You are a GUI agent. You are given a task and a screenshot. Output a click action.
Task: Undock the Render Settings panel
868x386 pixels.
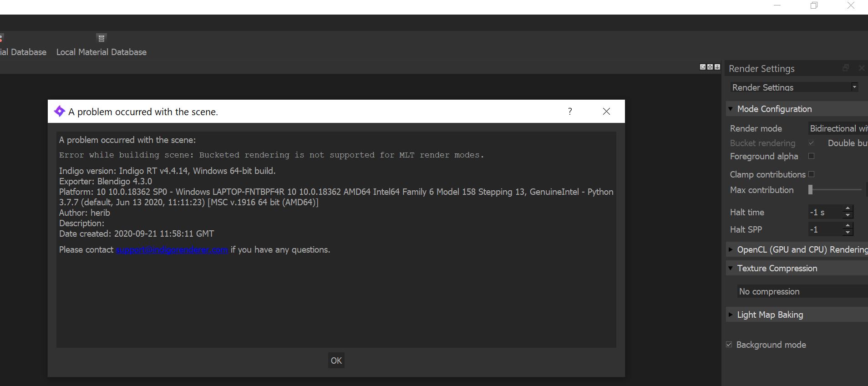tap(845, 68)
